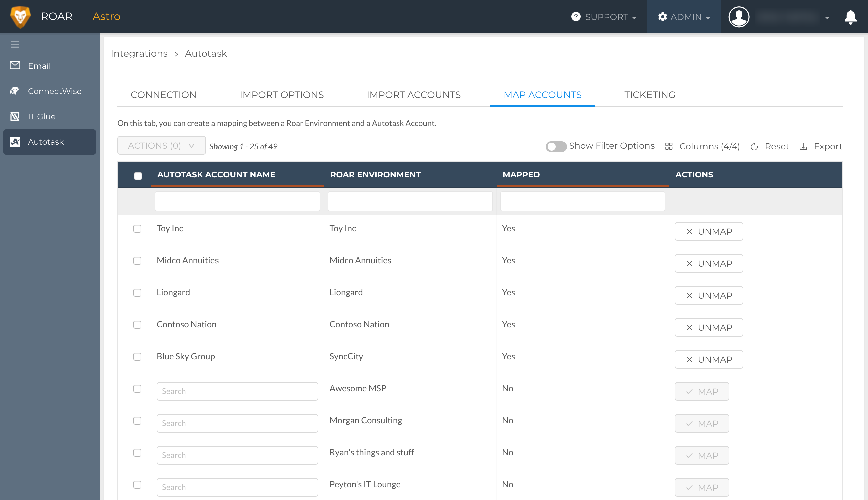Click the Liongard lion logo
The width and height of the screenshot is (868, 500).
click(x=20, y=16)
